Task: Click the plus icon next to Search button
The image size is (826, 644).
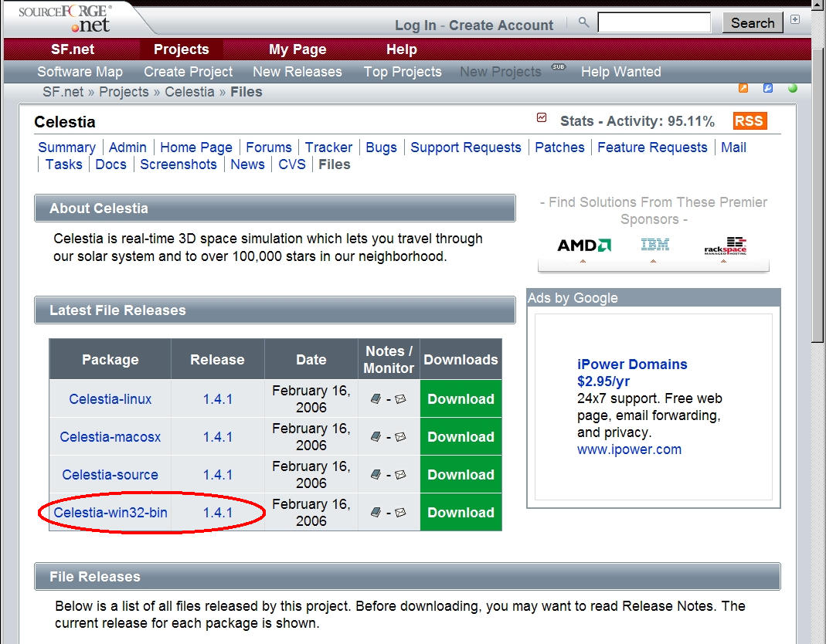Action: 795,19
